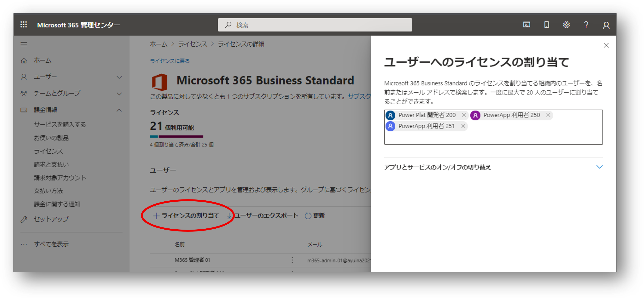644x299 pixels.
Task: Open お使いの製品 in sidebar
Action: coord(51,138)
